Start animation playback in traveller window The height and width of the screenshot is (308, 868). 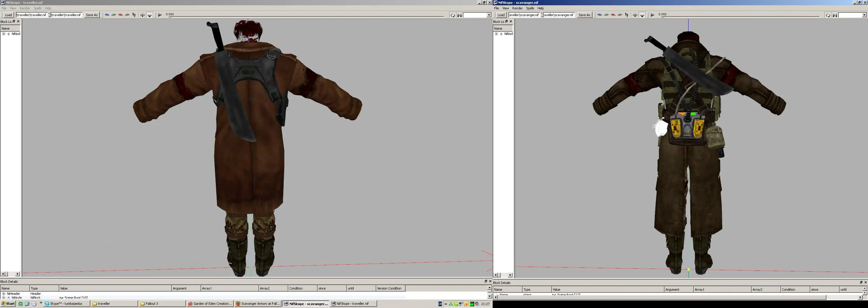160,15
